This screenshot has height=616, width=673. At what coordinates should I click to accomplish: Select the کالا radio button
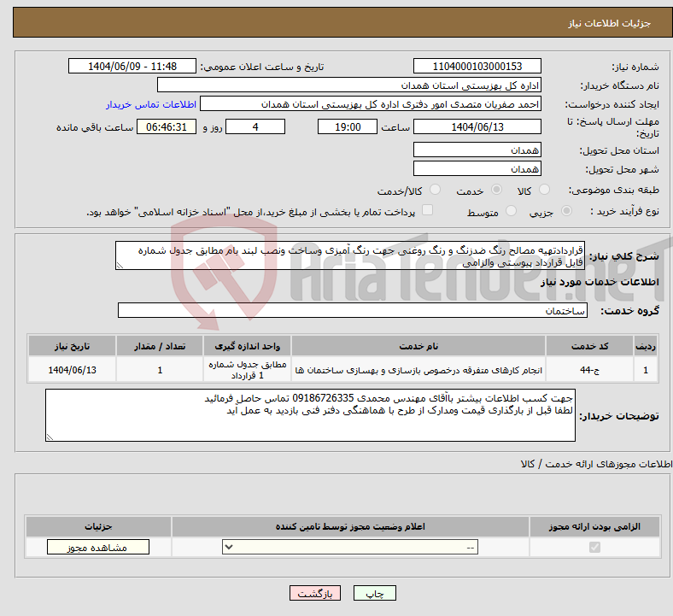[x=544, y=190]
